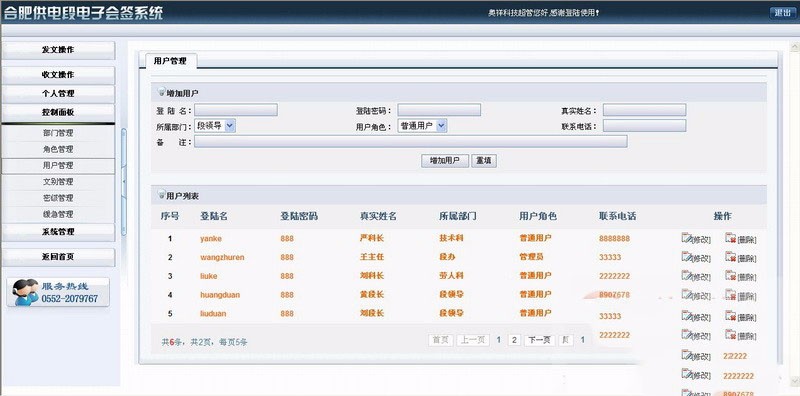The height and width of the screenshot is (396, 800).
Task: Click the 增加用户 submit button
Action: click(x=445, y=161)
